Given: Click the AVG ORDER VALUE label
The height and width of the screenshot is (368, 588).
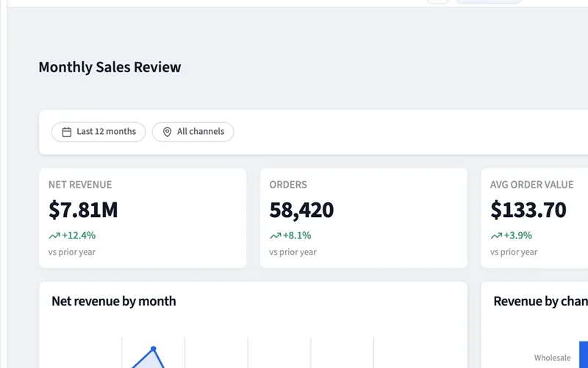Looking at the screenshot, I should [531, 185].
